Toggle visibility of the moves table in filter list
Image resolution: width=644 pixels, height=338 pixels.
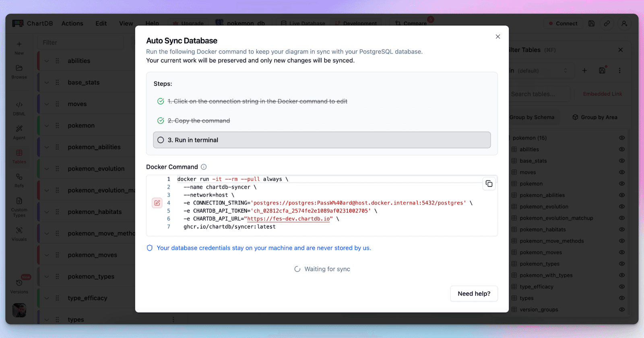622,172
